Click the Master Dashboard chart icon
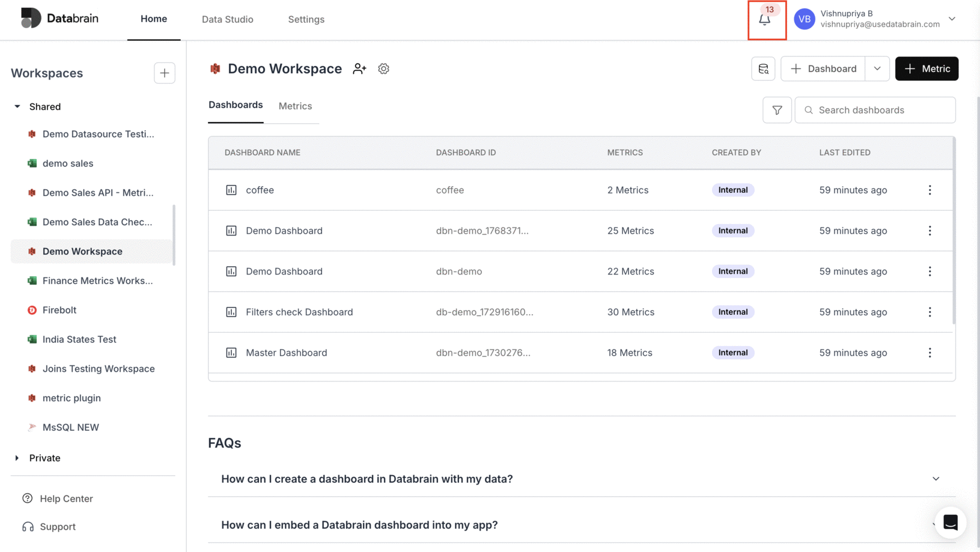Viewport: 980px width, 552px height. 231,353
